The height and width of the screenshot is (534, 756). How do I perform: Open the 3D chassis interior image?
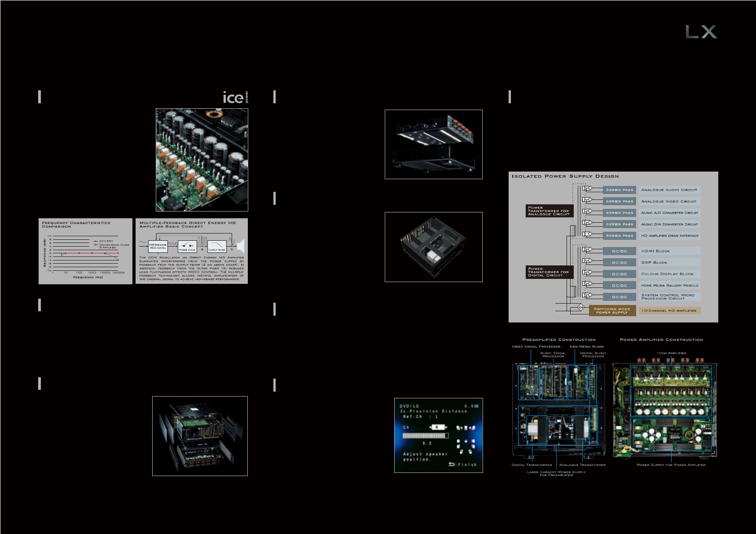pyautogui.click(x=434, y=247)
